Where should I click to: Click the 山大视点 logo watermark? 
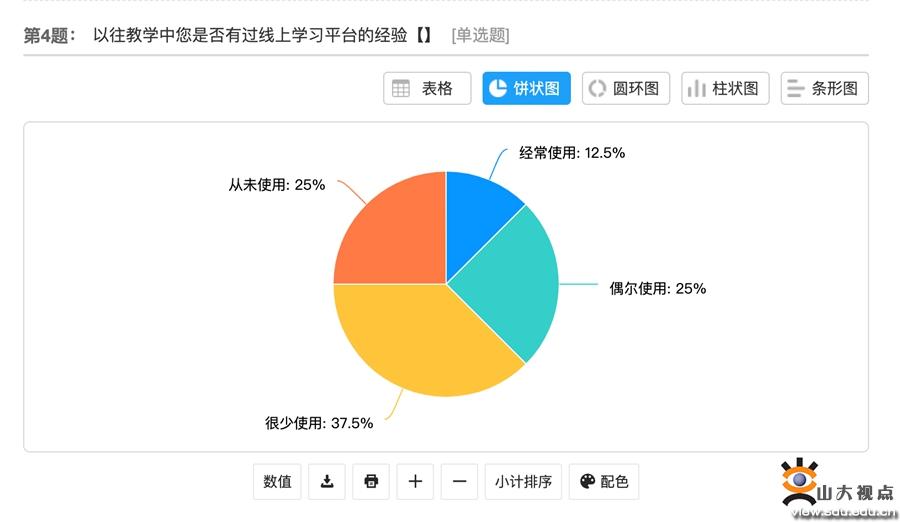838,488
